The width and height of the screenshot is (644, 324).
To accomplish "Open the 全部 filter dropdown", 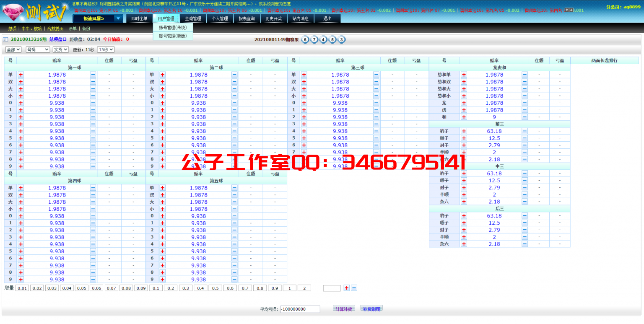I will click(13, 49).
